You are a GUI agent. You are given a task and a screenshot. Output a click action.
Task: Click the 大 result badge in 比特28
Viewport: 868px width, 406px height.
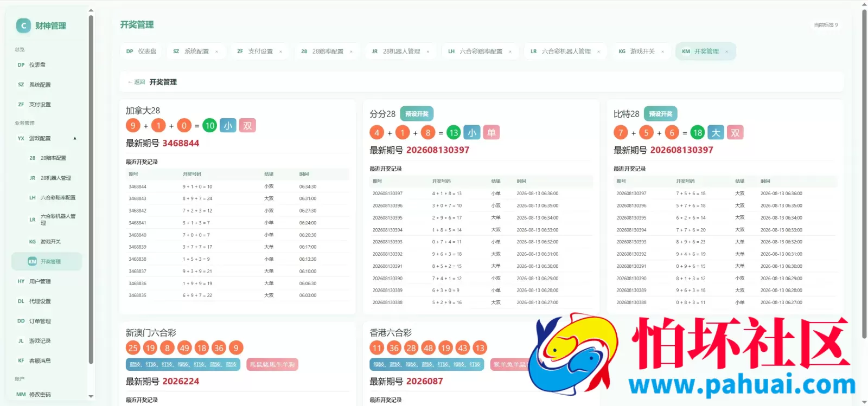coord(716,133)
